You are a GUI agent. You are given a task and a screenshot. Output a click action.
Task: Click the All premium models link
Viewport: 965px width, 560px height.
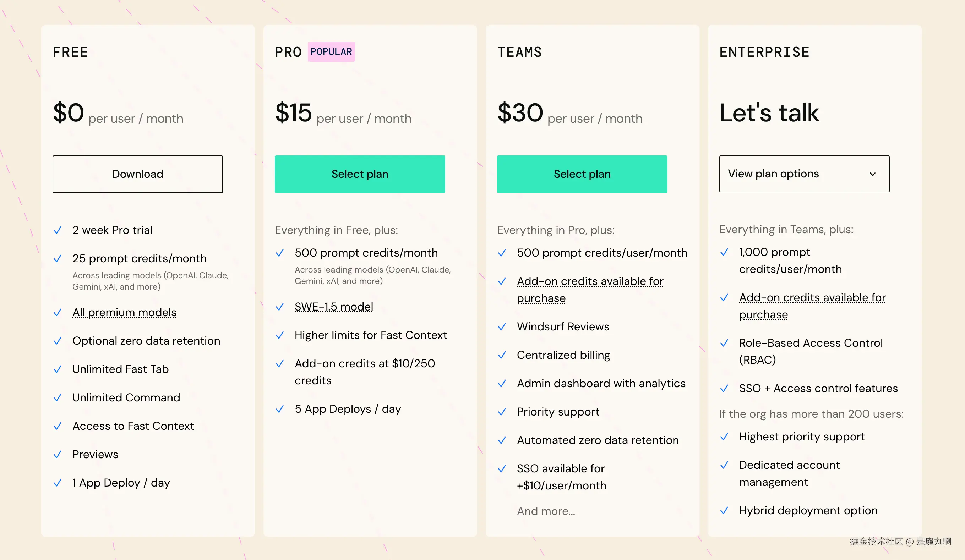tap(125, 312)
